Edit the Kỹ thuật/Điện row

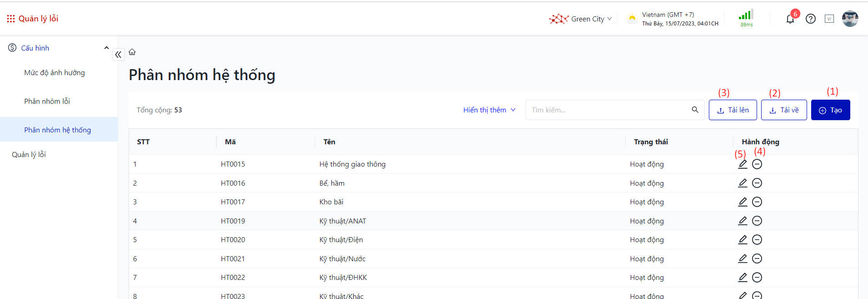tap(743, 240)
